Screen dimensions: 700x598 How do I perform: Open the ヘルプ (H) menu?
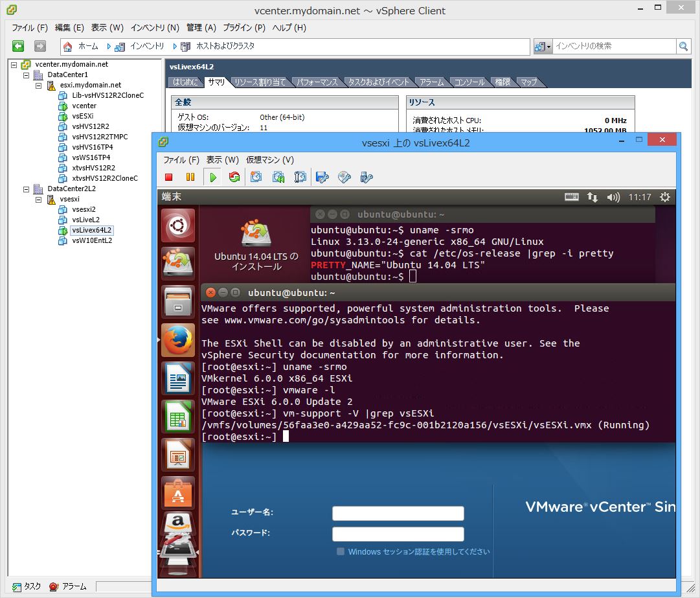(x=289, y=28)
